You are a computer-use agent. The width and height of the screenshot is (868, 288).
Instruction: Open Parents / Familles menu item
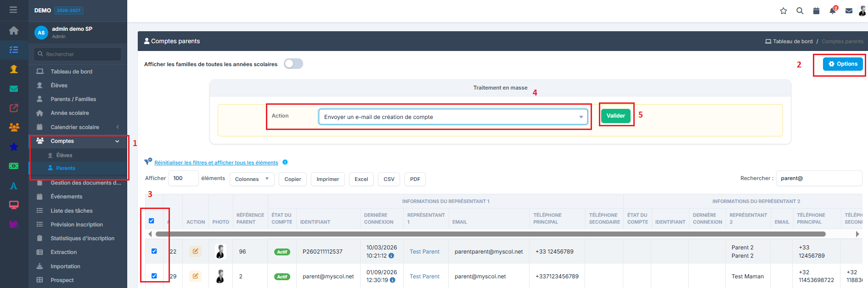pyautogui.click(x=73, y=99)
